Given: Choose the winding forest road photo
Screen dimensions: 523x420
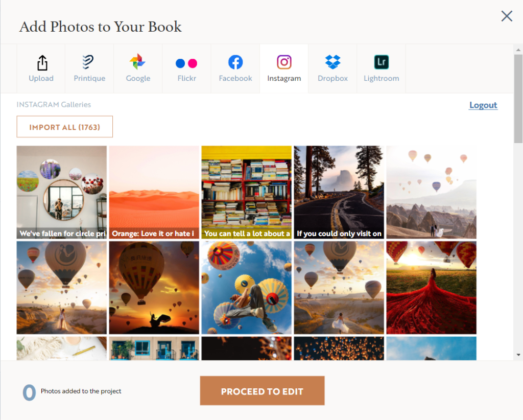Looking at the screenshot, I should (339, 192).
